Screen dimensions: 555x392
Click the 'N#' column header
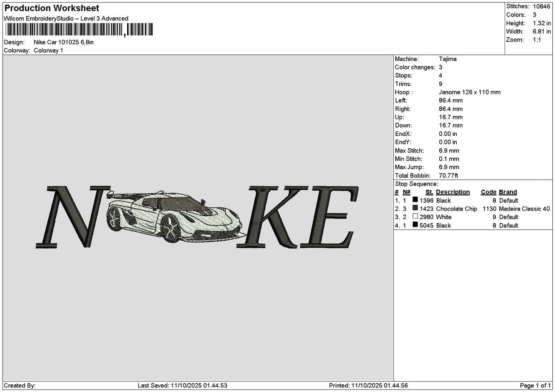click(x=407, y=192)
